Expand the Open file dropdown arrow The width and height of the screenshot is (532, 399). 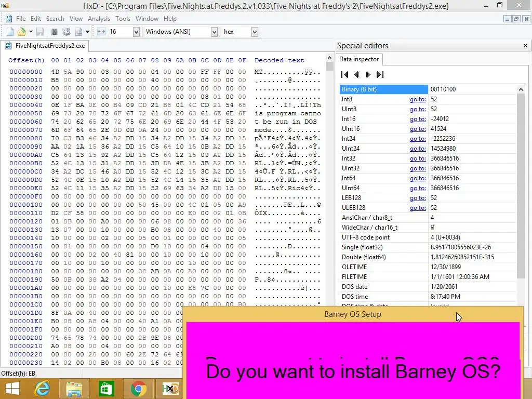(31, 32)
